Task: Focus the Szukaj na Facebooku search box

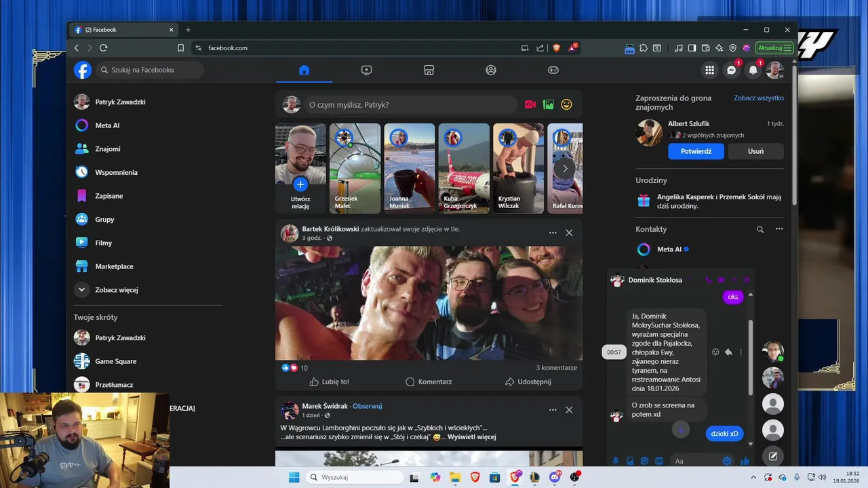Action: tap(149, 70)
